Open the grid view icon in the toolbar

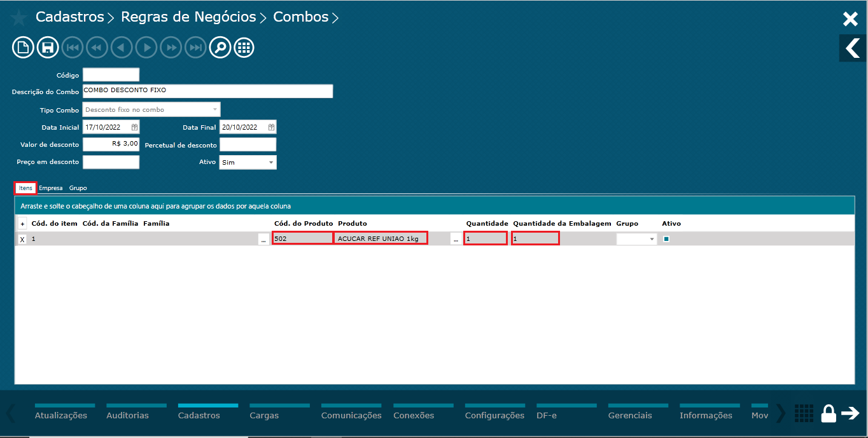[x=244, y=48]
